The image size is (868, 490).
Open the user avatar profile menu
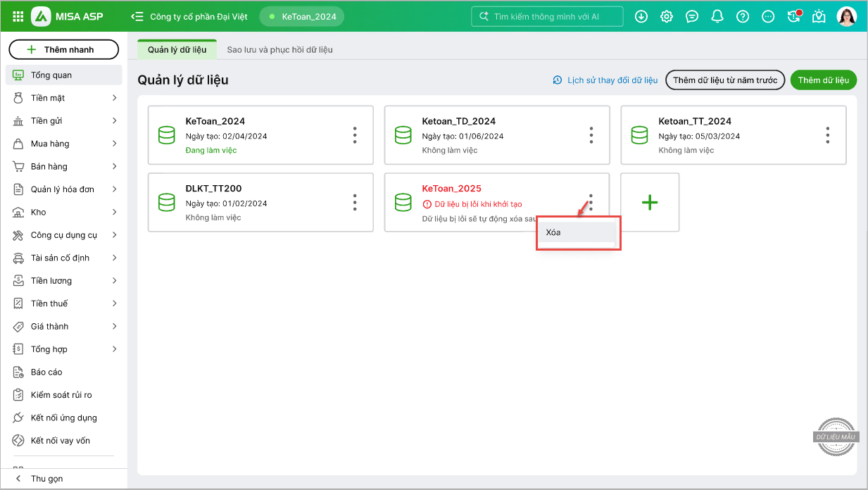point(846,16)
